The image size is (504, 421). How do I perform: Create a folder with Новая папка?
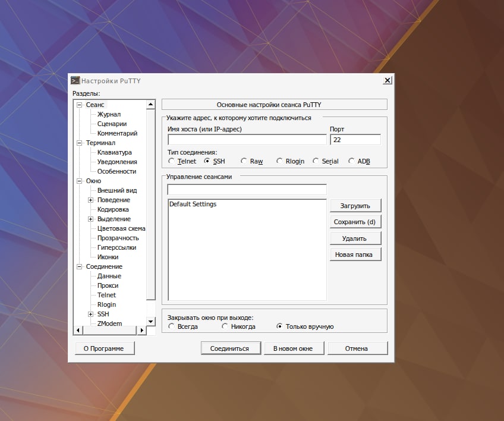point(355,255)
